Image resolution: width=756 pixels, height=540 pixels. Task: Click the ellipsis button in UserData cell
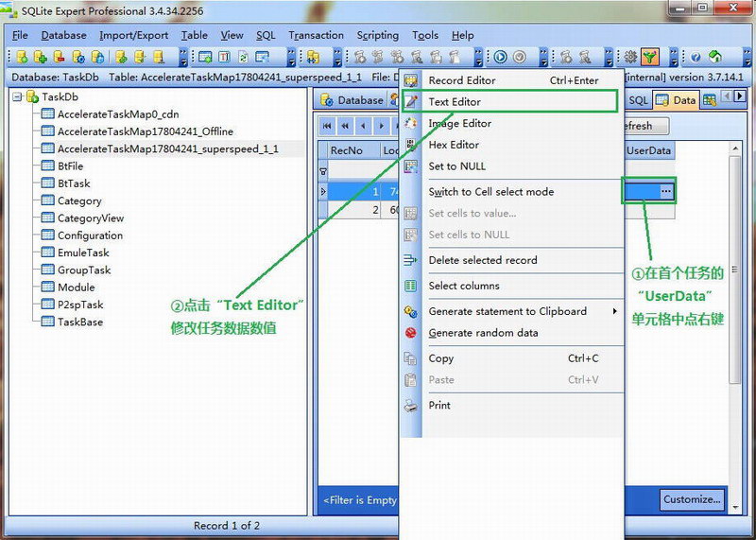(666, 192)
